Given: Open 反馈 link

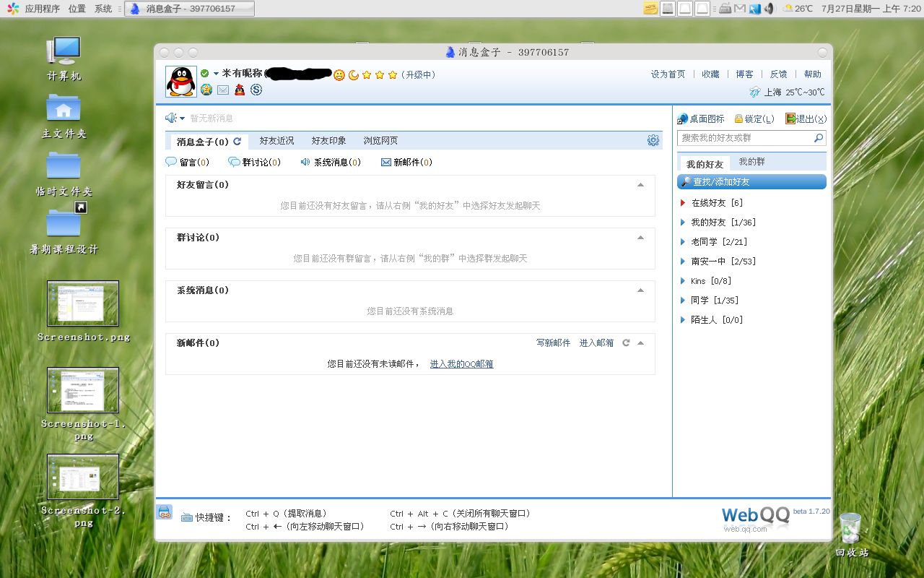Looking at the screenshot, I should 779,74.
